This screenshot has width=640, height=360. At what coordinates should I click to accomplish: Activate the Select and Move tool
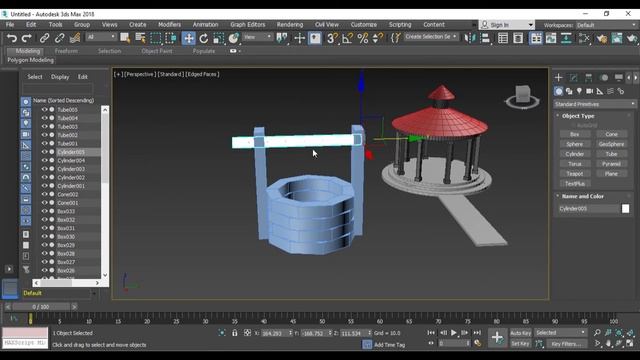pos(188,38)
